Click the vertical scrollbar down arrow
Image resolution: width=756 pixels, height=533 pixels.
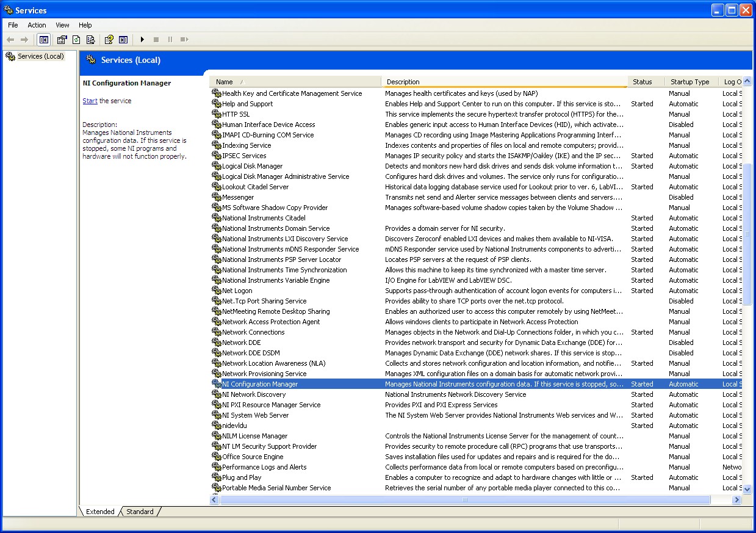[747, 489]
